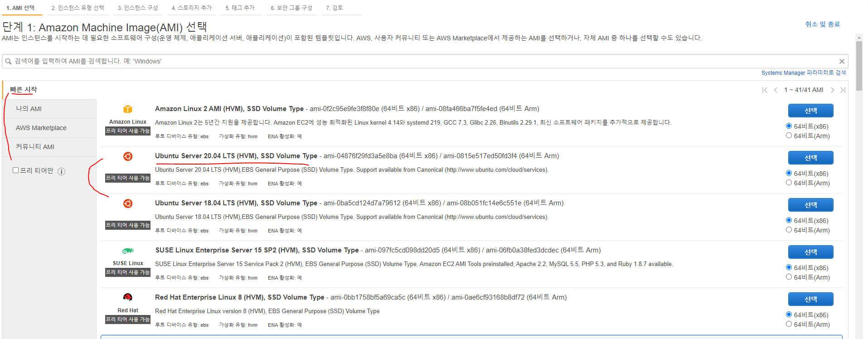Select 64-bit Arm for Ubuntu 20.04
This screenshot has width=868, height=339.
tap(789, 183)
